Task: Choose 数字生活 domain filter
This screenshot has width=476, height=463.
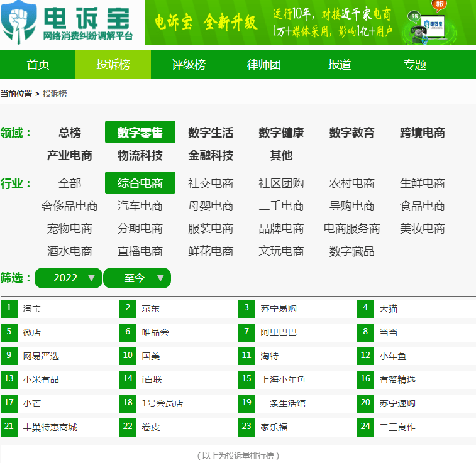Action: (211, 133)
